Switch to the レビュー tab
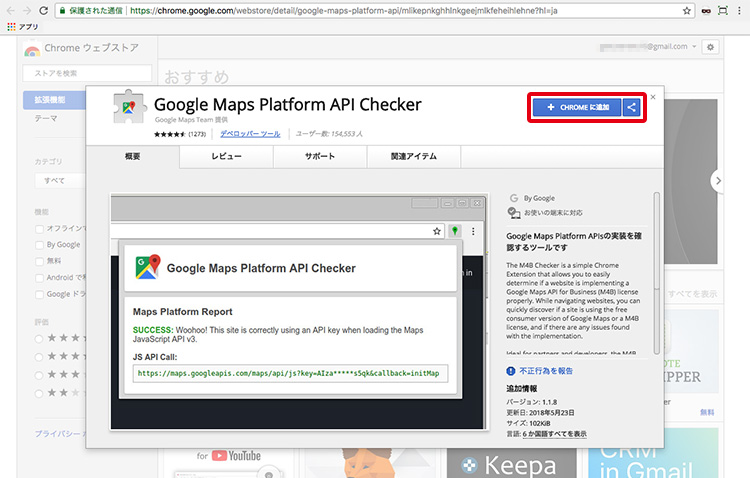Image resolution: width=750 pixels, height=478 pixels. [226, 156]
